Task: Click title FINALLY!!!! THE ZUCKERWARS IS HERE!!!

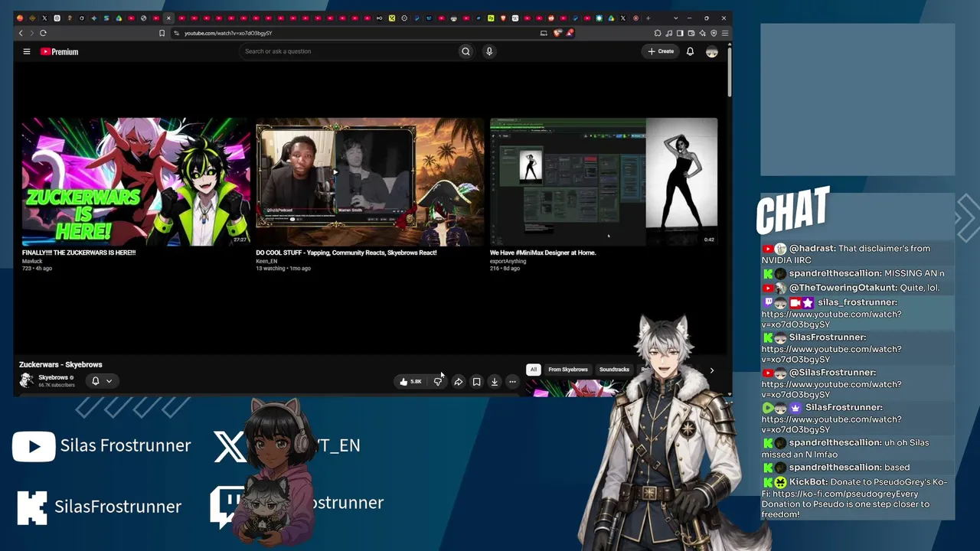Action: (x=79, y=253)
